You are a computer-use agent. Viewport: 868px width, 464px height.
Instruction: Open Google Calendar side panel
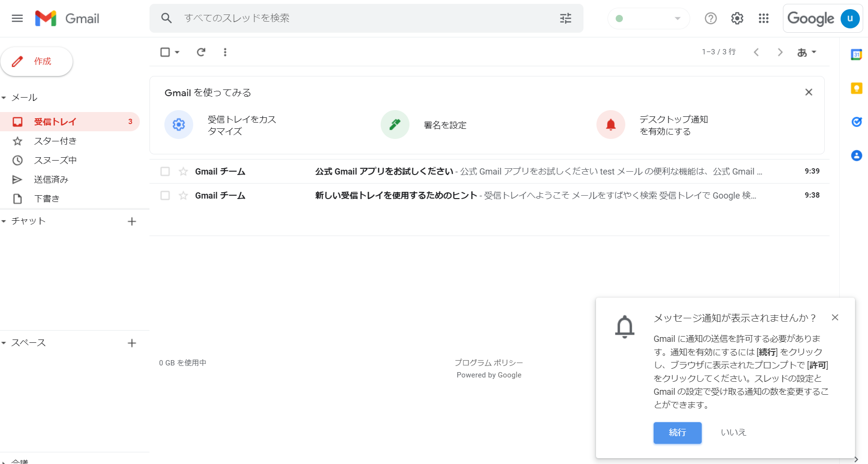[856, 54]
